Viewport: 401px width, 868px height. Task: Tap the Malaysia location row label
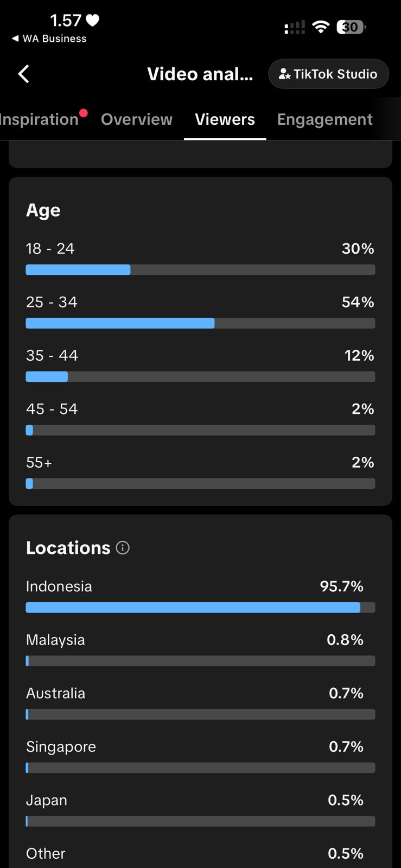[x=55, y=640]
